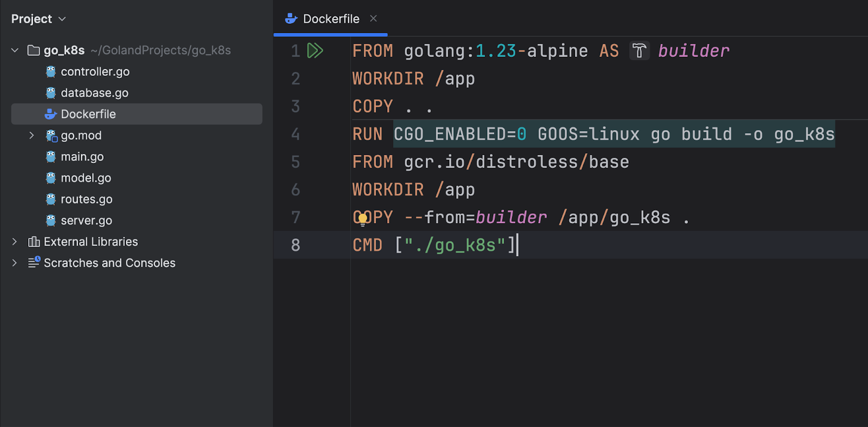Click the './go_k8s' string on line 8
868x427 pixels.
[x=455, y=245]
